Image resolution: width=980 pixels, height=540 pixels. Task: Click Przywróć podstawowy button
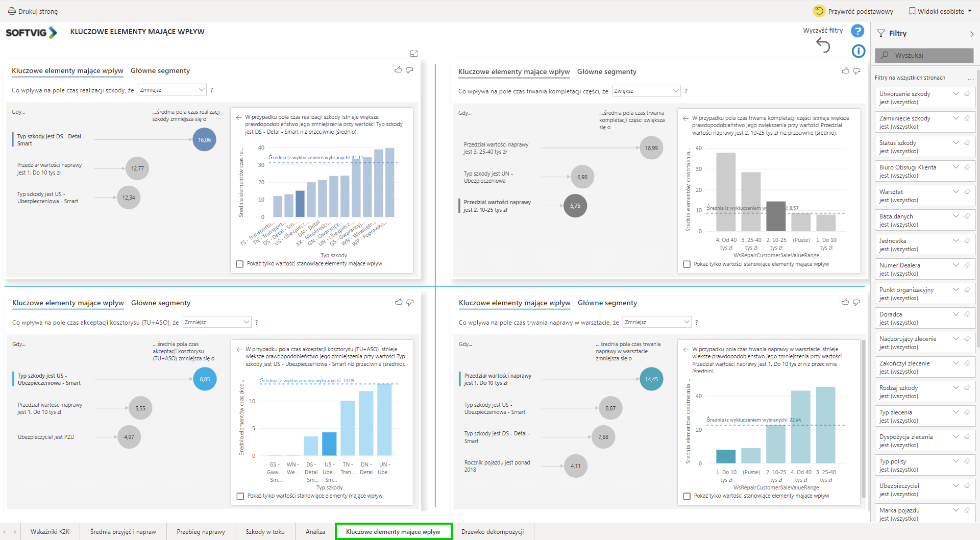pos(853,11)
